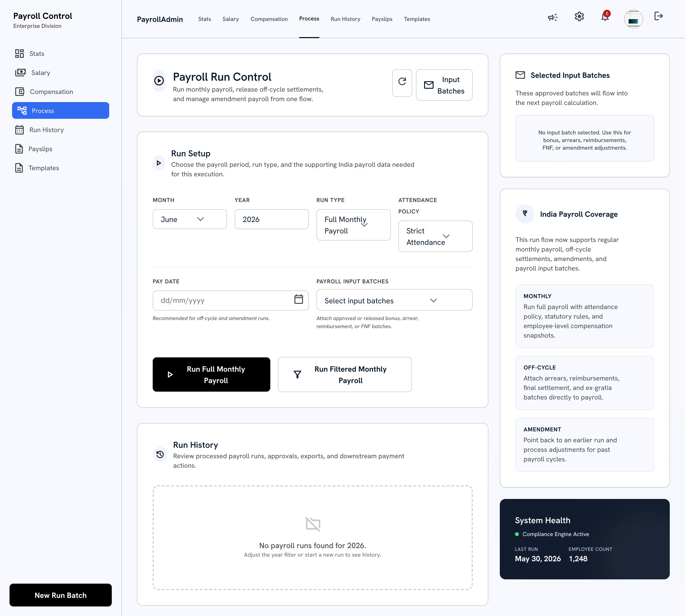Open Templates in the sidebar
The width and height of the screenshot is (685, 616).
pos(61,168)
